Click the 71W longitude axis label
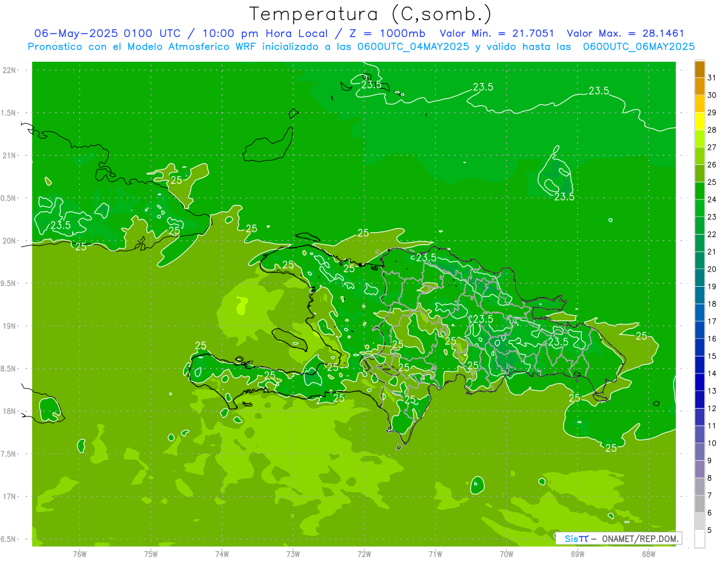Viewport: 728px width, 562px height. tap(435, 554)
